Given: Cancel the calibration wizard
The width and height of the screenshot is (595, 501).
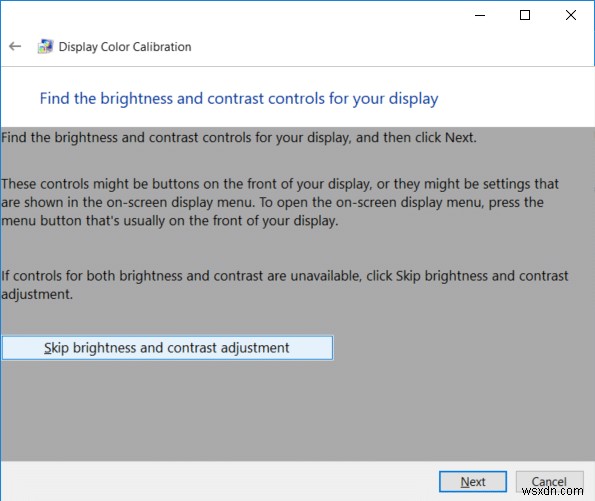Looking at the screenshot, I should click(x=549, y=482).
